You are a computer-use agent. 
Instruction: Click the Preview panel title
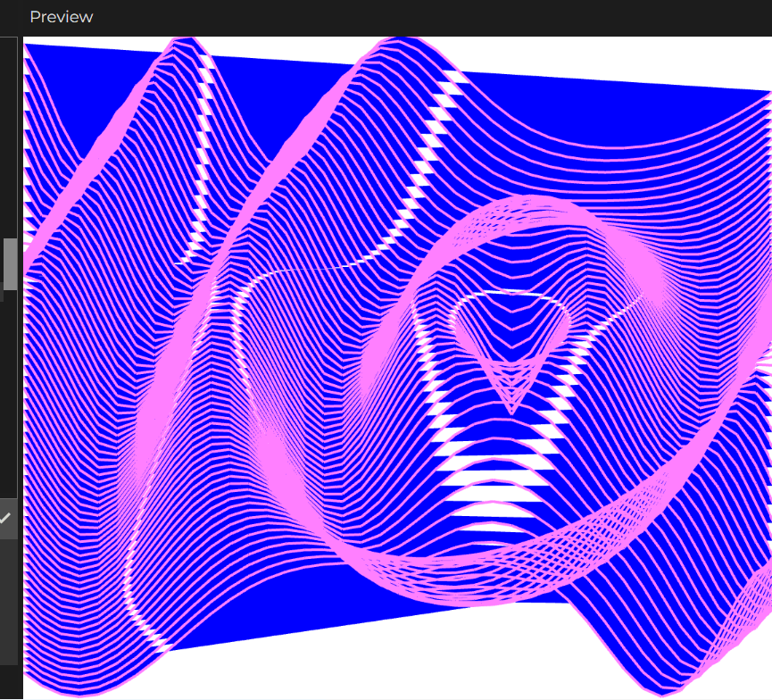click(61, 17)
